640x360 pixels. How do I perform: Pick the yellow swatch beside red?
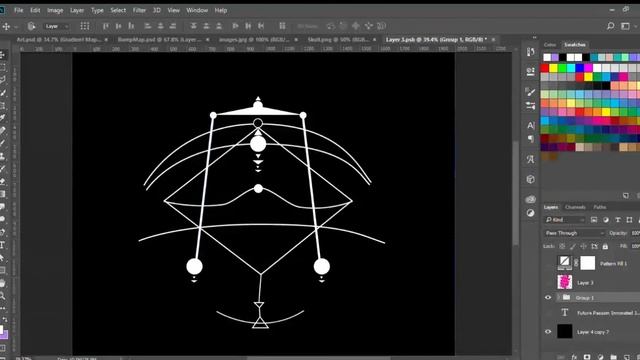tap(553, 67)
